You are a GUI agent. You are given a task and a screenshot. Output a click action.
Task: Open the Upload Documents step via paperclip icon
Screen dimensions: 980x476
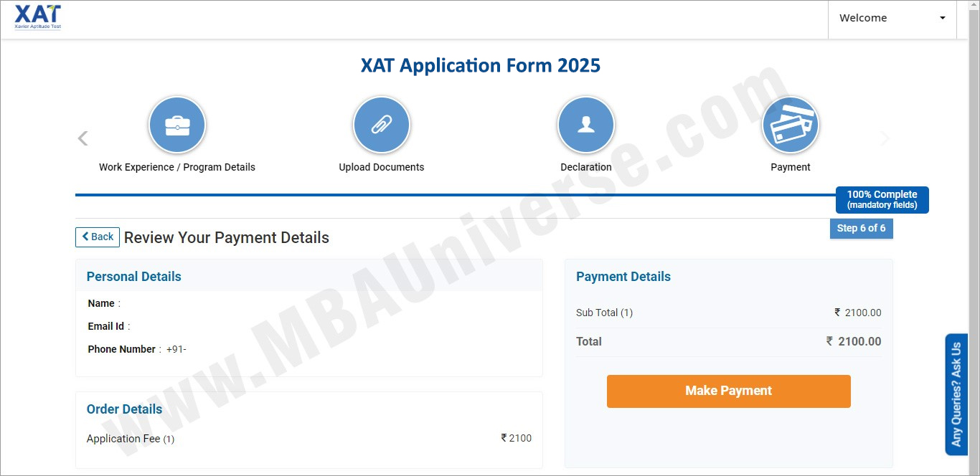pyautogui.click(x=382, y=124)
